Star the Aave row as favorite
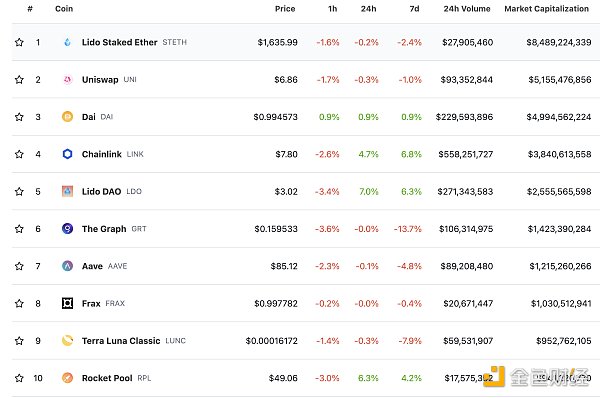Viewport: 600px width, 398px height. click(x=19, y=266)
